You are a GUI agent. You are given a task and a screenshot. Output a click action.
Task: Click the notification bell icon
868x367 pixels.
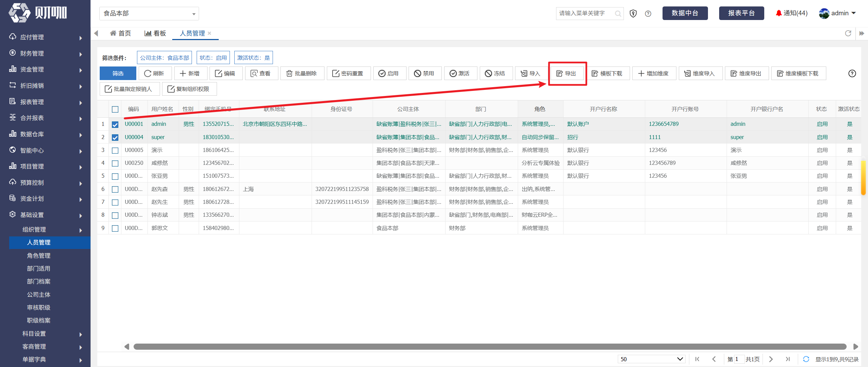tap(779, 13)
